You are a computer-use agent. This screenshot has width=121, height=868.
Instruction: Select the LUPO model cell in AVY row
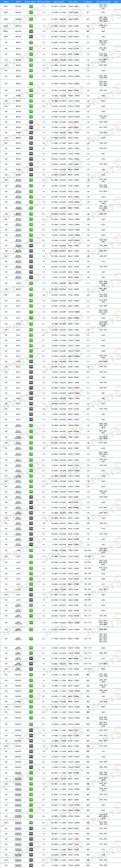coord(18,584)
